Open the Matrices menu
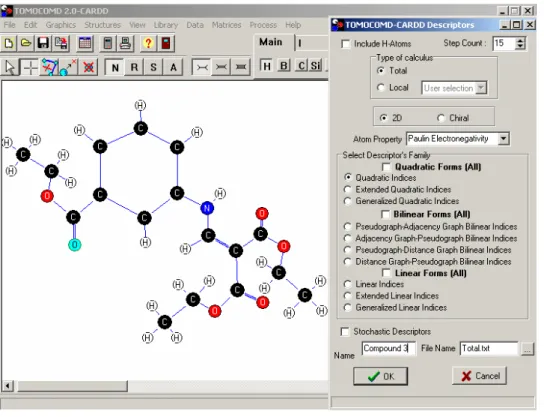Screen dimensions: 544x417 pyautogui.click(x=226, y=25)
